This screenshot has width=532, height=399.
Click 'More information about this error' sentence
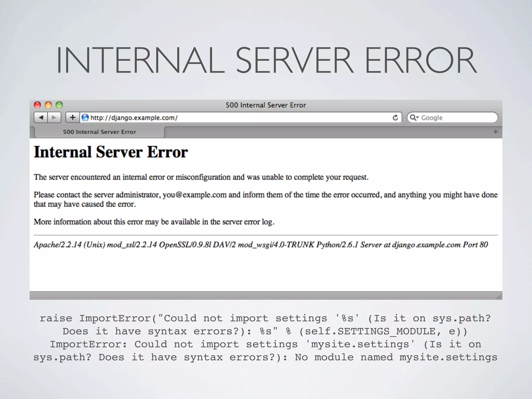154,222
